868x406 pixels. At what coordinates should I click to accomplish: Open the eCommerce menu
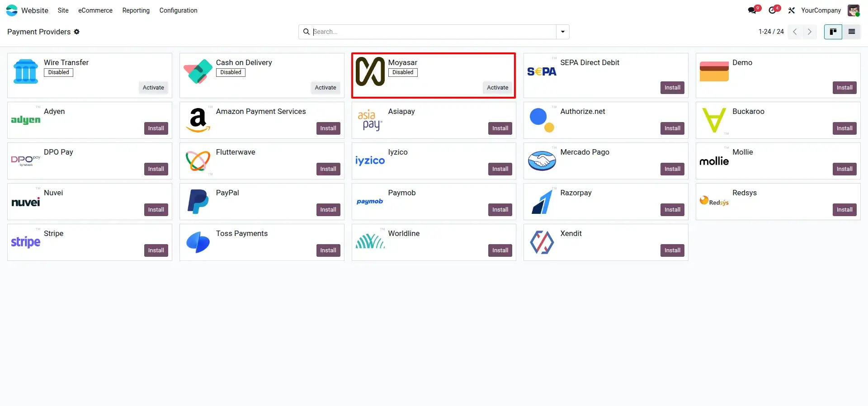click(x=95, y=10)
